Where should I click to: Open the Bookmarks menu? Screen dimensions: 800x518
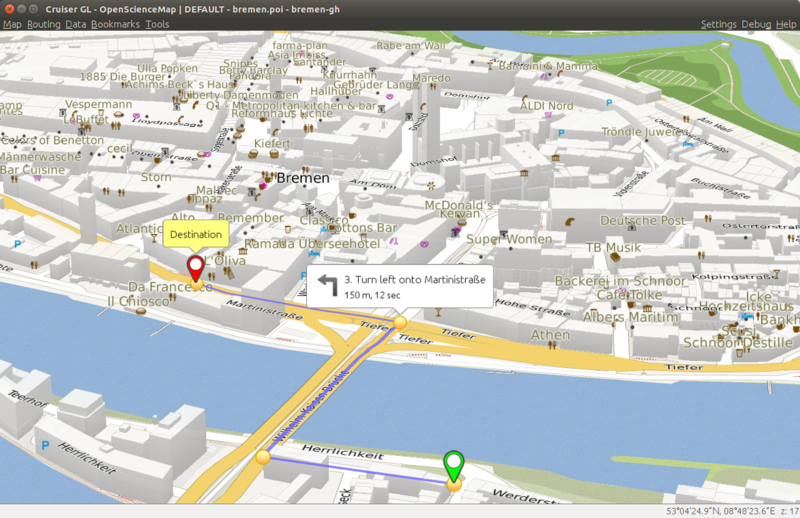[x=115, y=24]
